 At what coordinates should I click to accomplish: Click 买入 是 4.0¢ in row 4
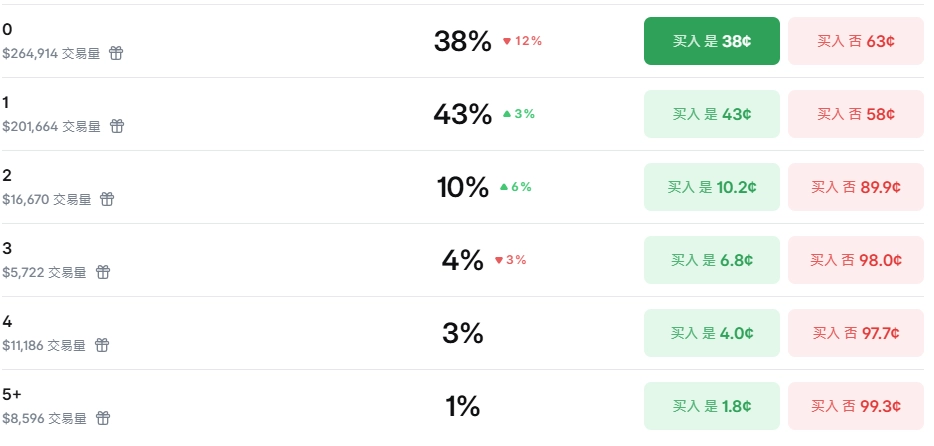tap(711, 333)
